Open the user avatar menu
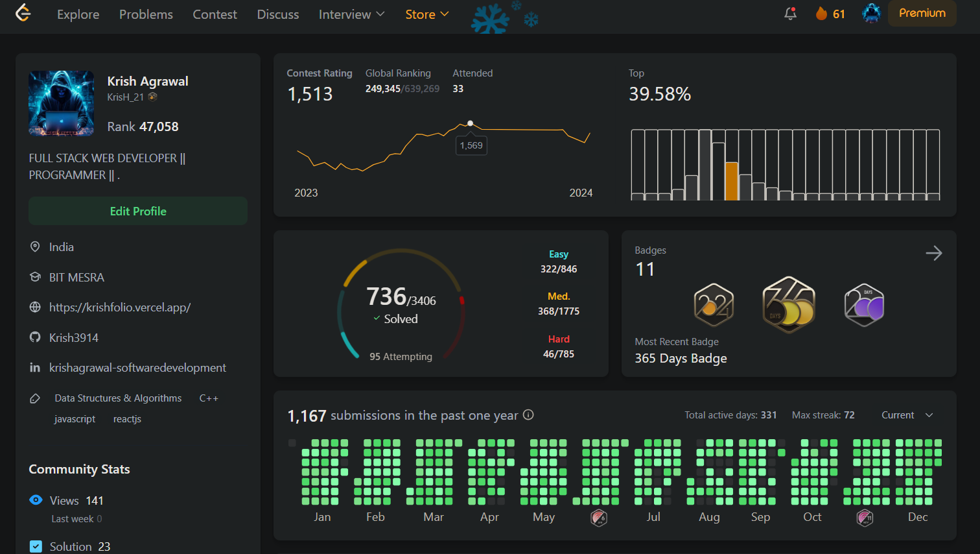 coord(872,14)
